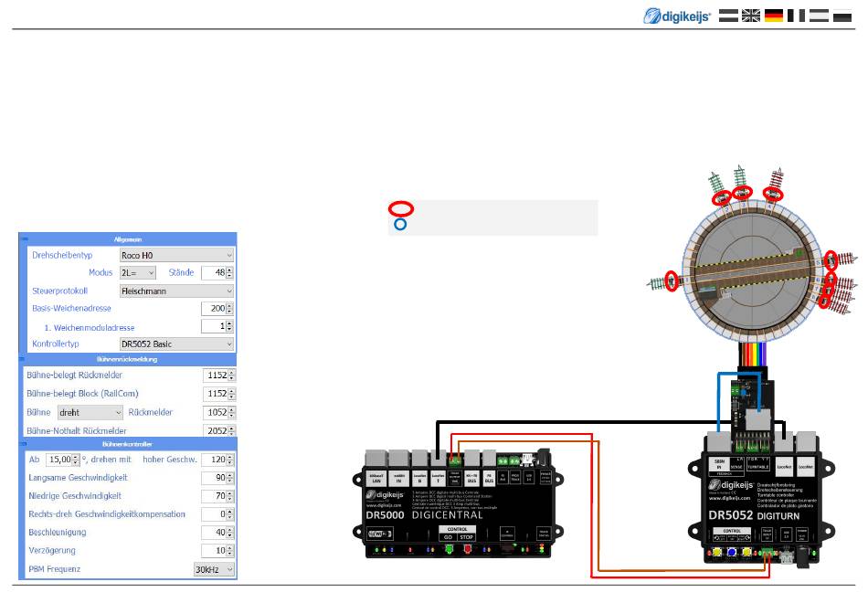The width and height of the screenshot is (868, 603).
Task: Open the PBM Frequenz dropdown showing 30kHz
Action: point(214,569)
